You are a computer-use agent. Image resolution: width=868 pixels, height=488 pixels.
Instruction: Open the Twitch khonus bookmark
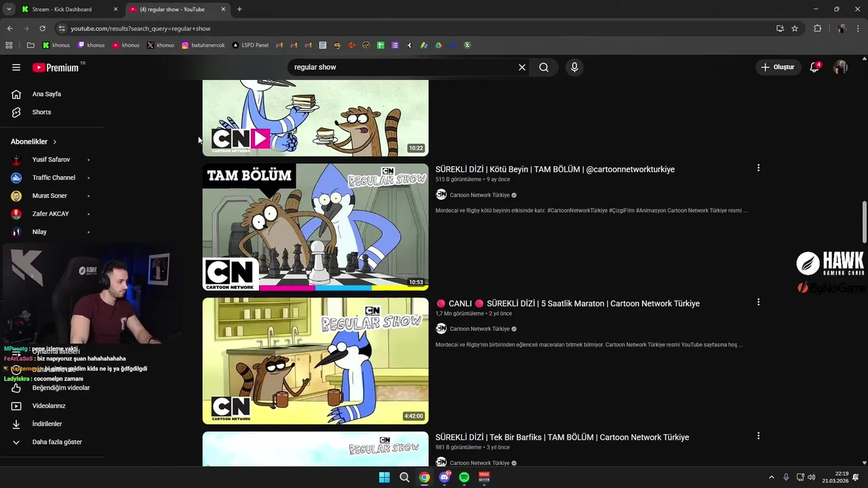(x=91, y=45)
